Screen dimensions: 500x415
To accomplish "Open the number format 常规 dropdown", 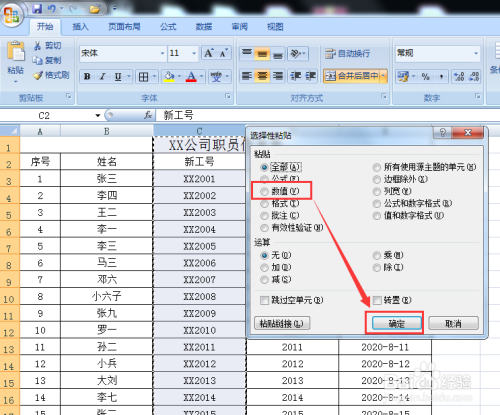I will point(476,53).
